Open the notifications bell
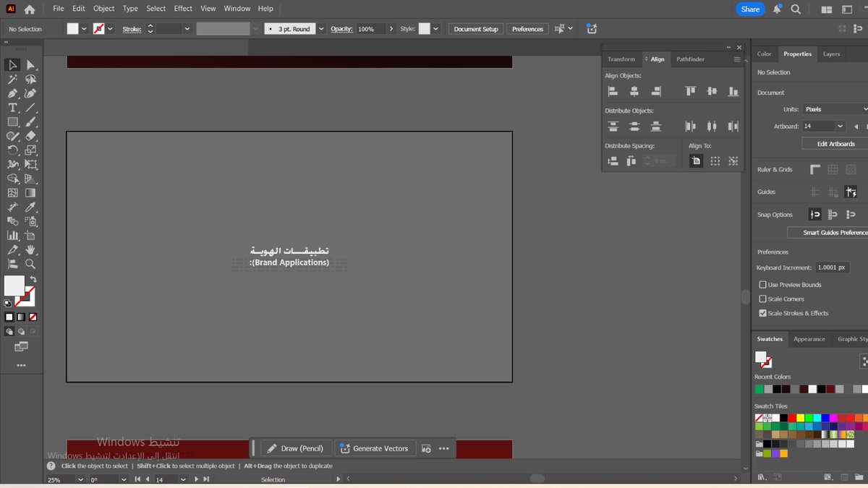 tap(777, 9)
